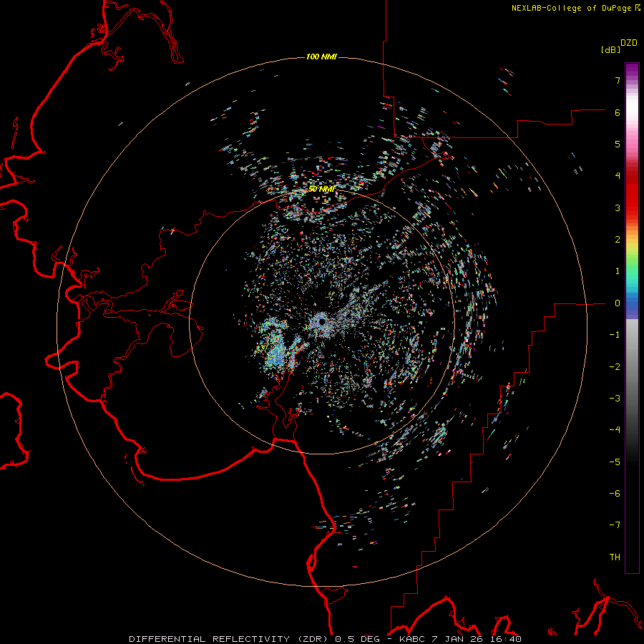Viewport: 644px width, 644px height.
Task: Click the 3 value on color scale
Action: coord(618,208)
